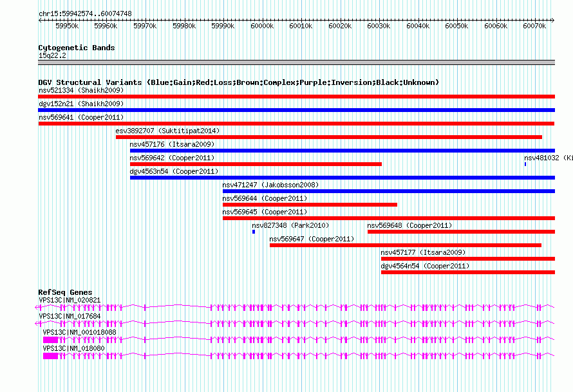573x392 pixels.
Task: Select the nsv569644 (Cooper2011) red bar
Action: [x=310, y=205]
